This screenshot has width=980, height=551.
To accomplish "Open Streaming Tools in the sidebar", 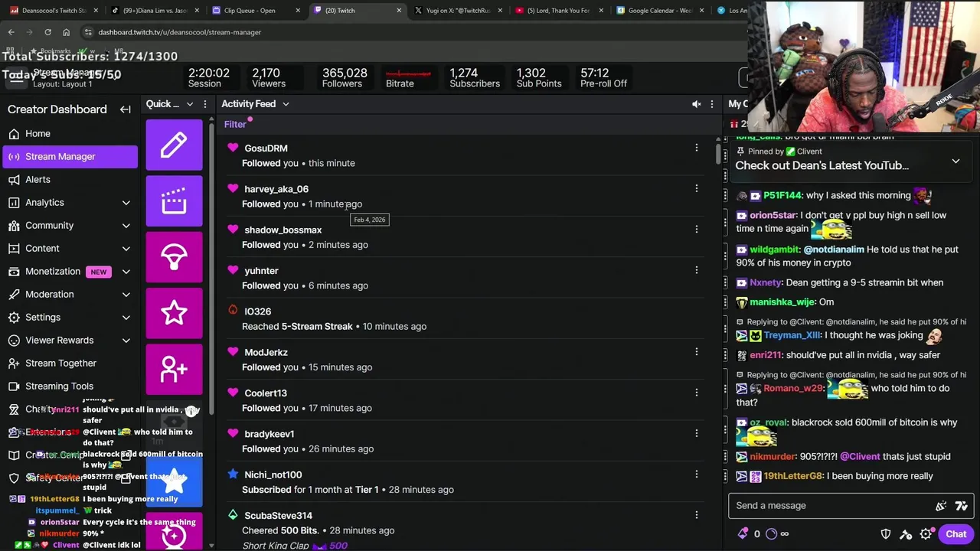I will [59, 386].
